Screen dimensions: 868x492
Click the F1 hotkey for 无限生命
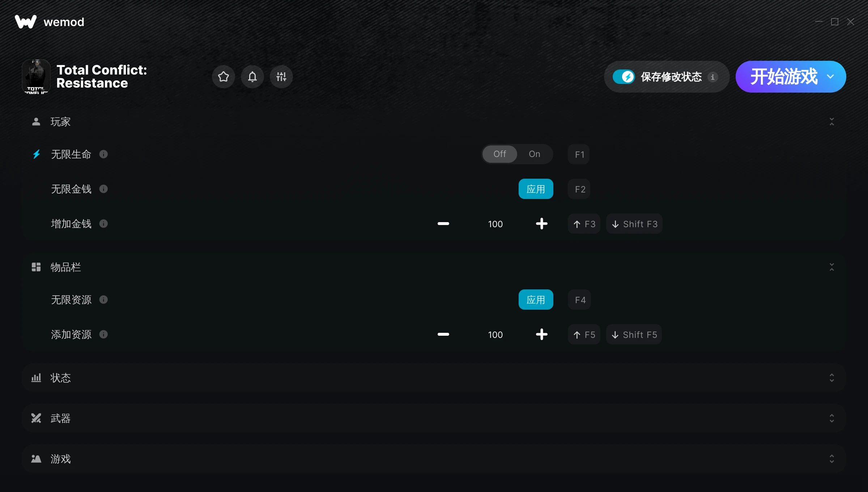pos(579,154)
